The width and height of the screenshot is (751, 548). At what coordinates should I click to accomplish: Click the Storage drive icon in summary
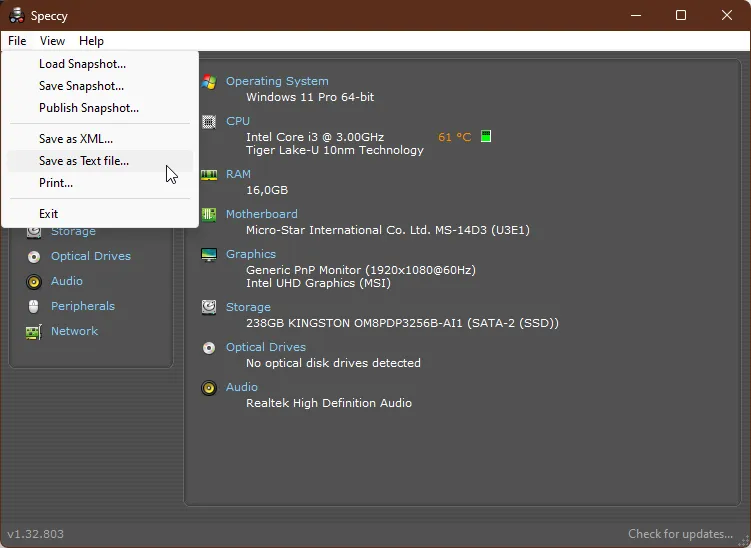pos(209,308)
